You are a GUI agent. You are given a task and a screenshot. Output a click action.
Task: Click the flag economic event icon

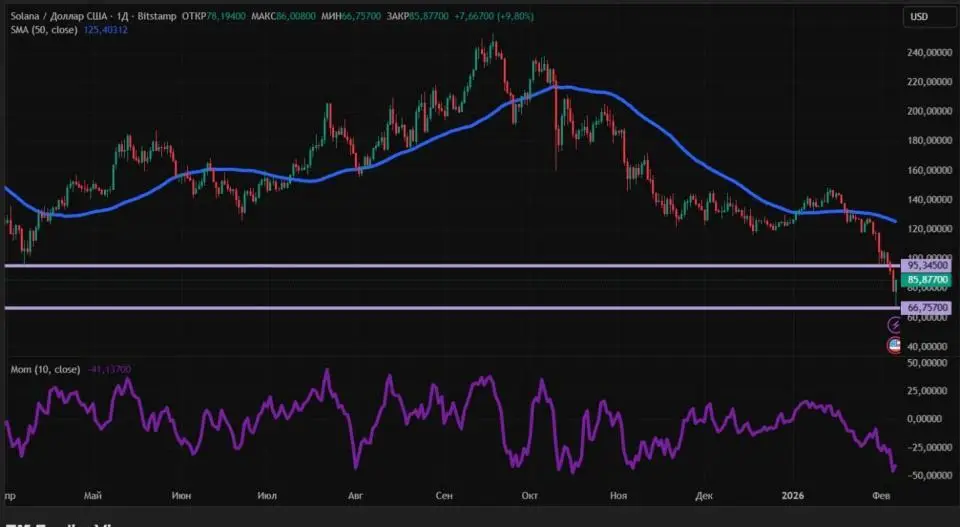pos(895,345)
